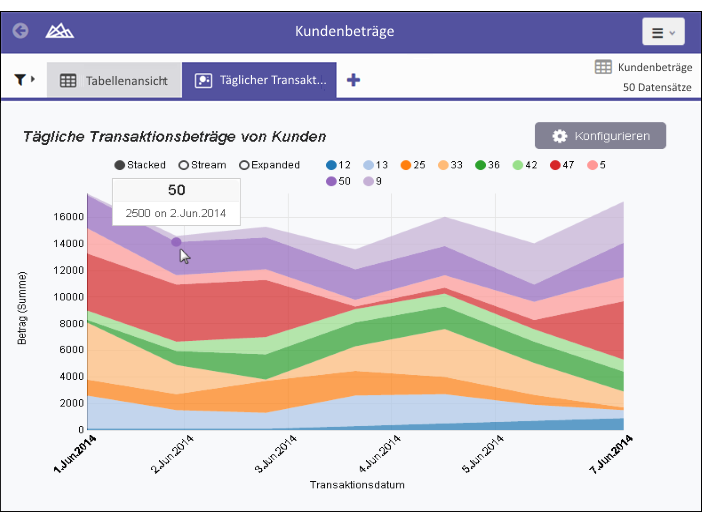This screenshot has height=512, width=702.
Task: Select the Stacked chart mode
Action: [120, 165]
